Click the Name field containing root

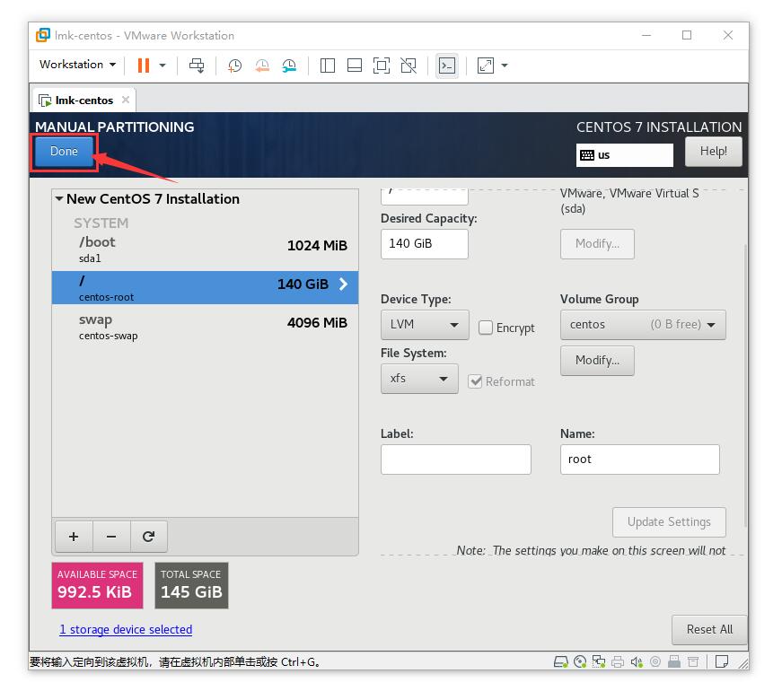tap(640, 459)
